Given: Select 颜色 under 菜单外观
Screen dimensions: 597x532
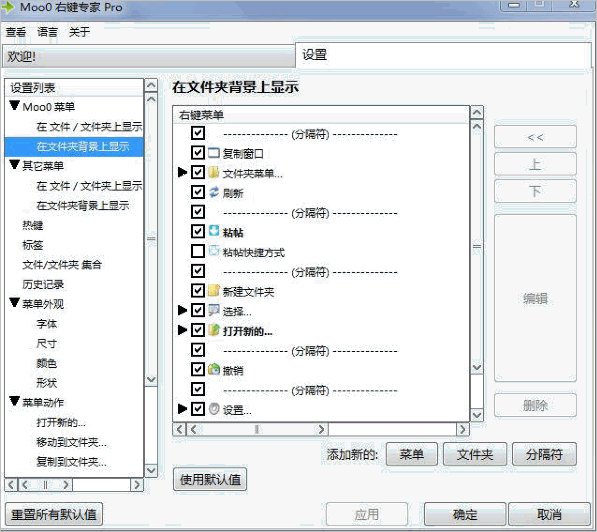Looking at the screenshot, I should point(46,363).
